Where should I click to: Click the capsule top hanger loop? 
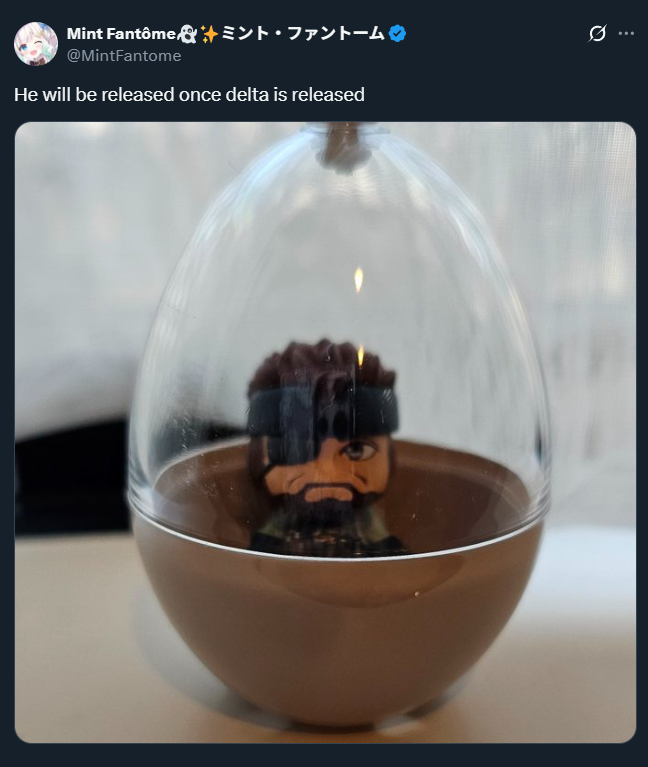pyautogui.click(x=342, y=147)
